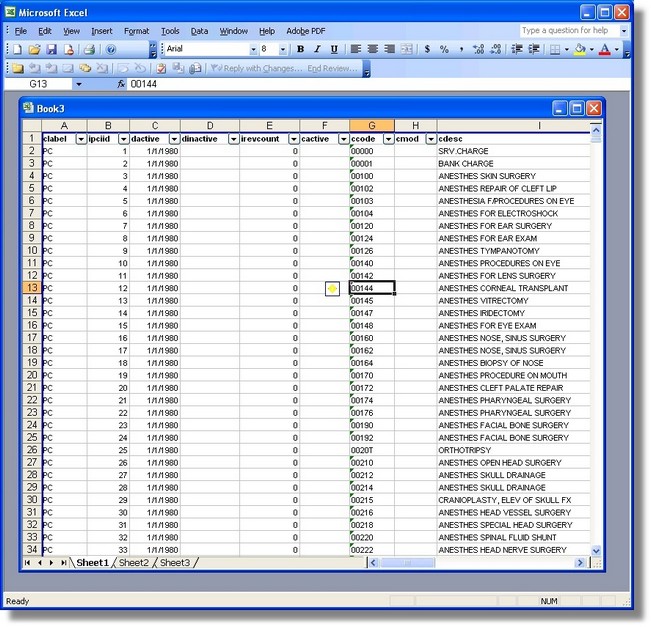
Task: Apply the red Font Color button
Action: 605,49
